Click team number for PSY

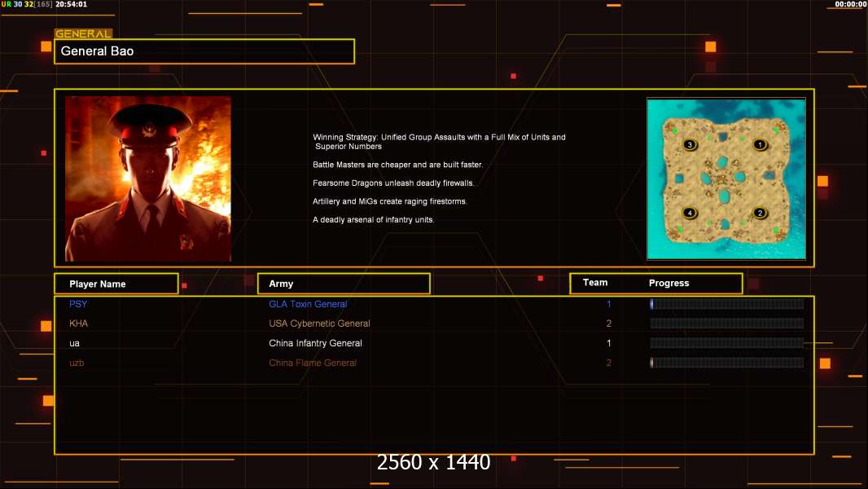[609, 304]
